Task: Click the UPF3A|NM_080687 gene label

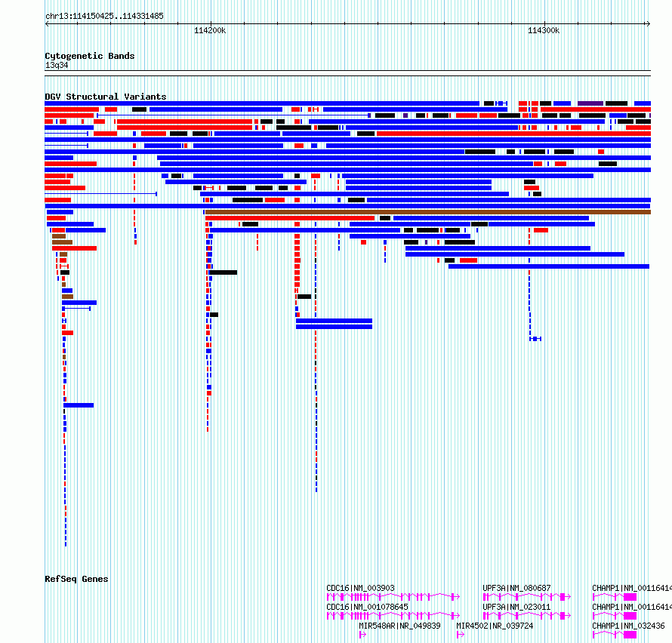Action: click(516, 588)
